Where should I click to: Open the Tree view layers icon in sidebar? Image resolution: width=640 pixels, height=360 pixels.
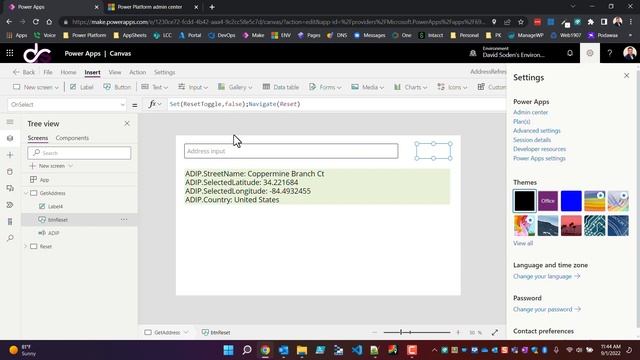(10, 138)
